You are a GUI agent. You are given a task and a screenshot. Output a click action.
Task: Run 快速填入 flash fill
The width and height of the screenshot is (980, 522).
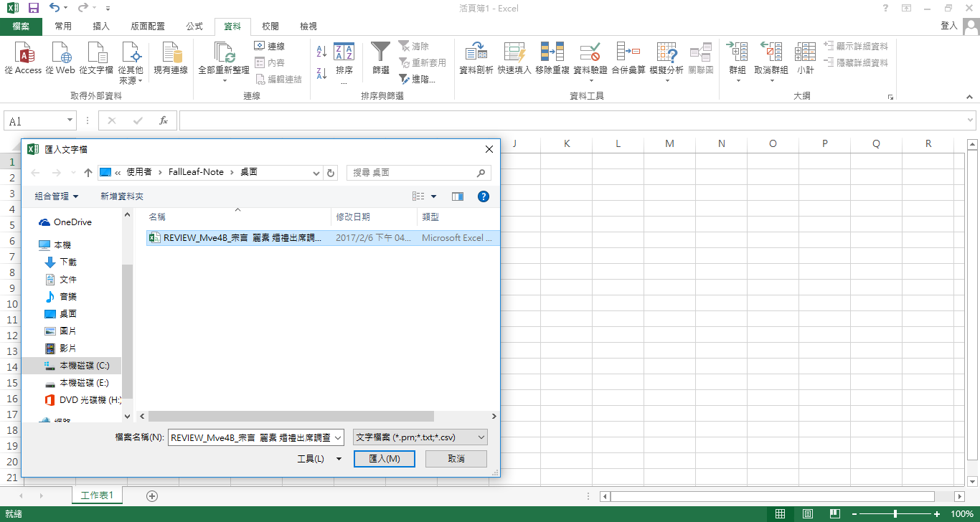514,58
